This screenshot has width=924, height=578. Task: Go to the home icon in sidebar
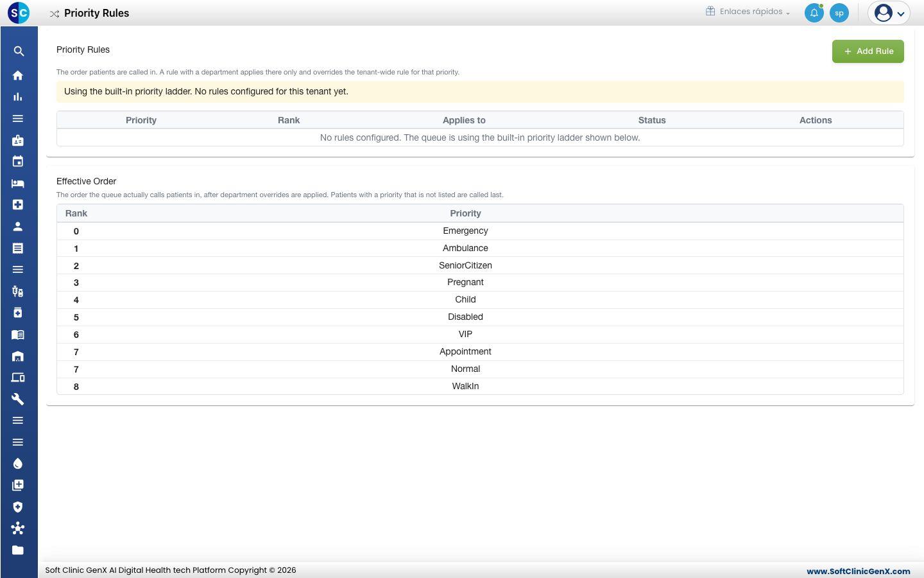(x=18, y=75)
